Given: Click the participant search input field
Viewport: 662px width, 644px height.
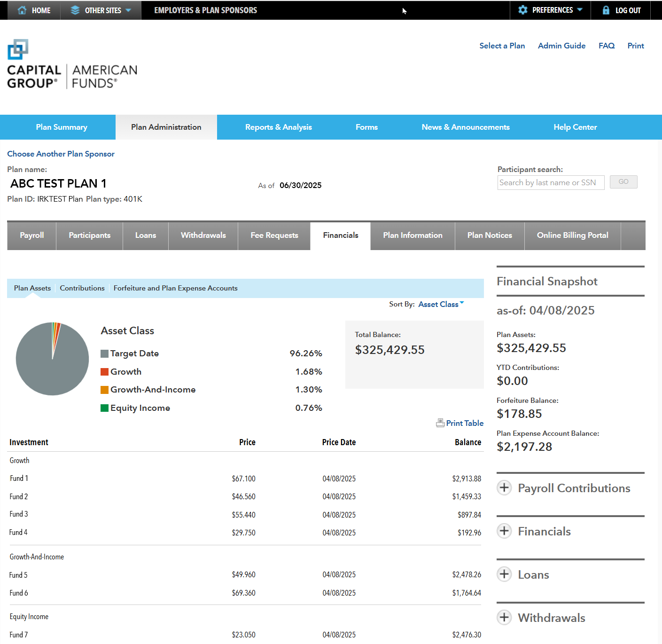Looking at the screenshot, I should pos(551,182).
